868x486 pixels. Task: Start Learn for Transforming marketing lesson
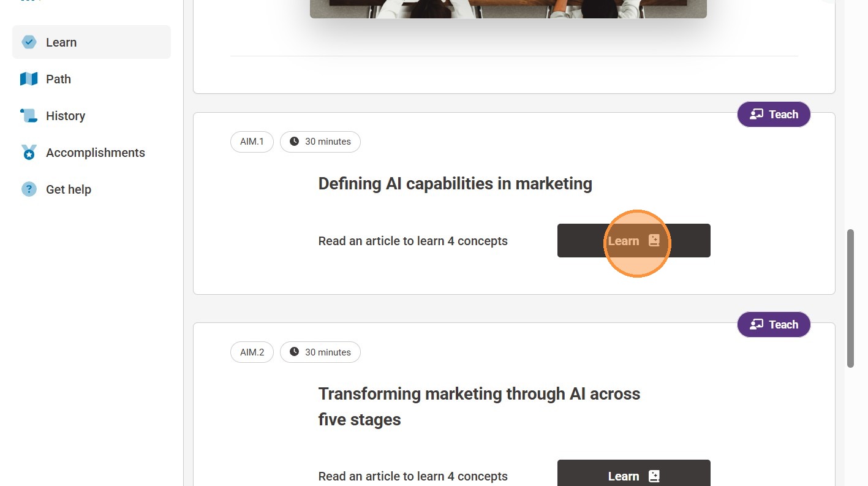point(633,475)
